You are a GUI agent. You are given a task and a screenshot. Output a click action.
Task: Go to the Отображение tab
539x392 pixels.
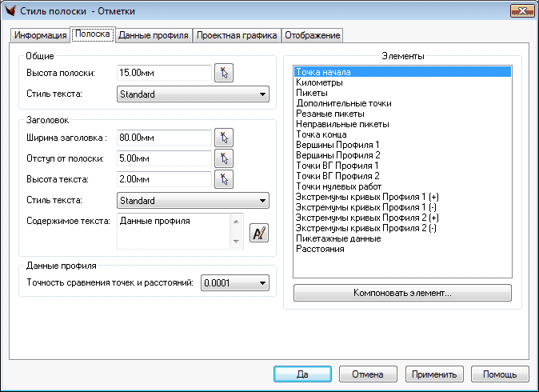[312, 35]
